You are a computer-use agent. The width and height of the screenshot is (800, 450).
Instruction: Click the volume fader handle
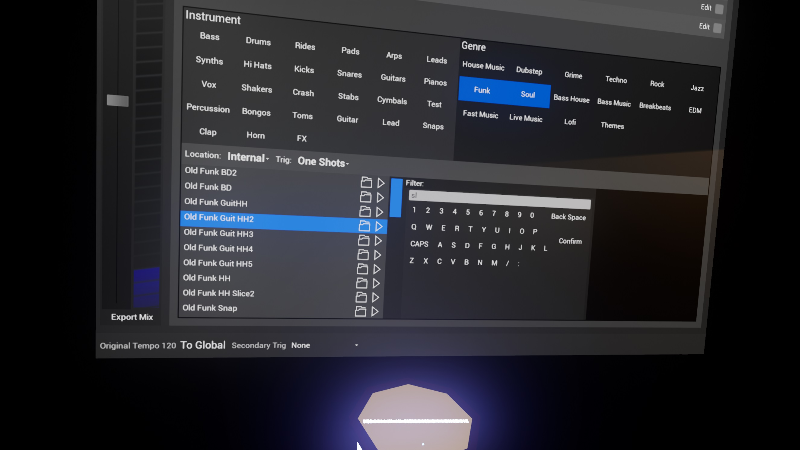coord(118,100)
